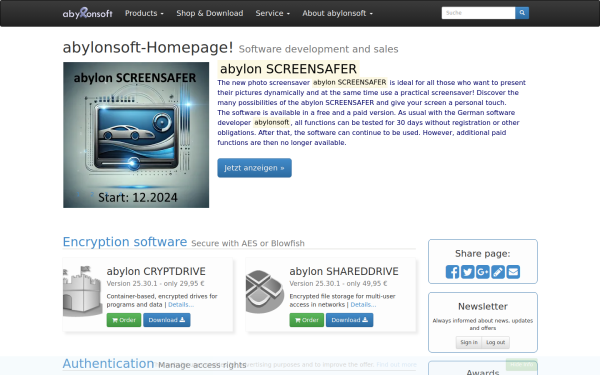Viewport: 600px width, 375px height.
Task: Click the inline abylon SCREENSAFER highlighted text
Action: pos(349,82)
